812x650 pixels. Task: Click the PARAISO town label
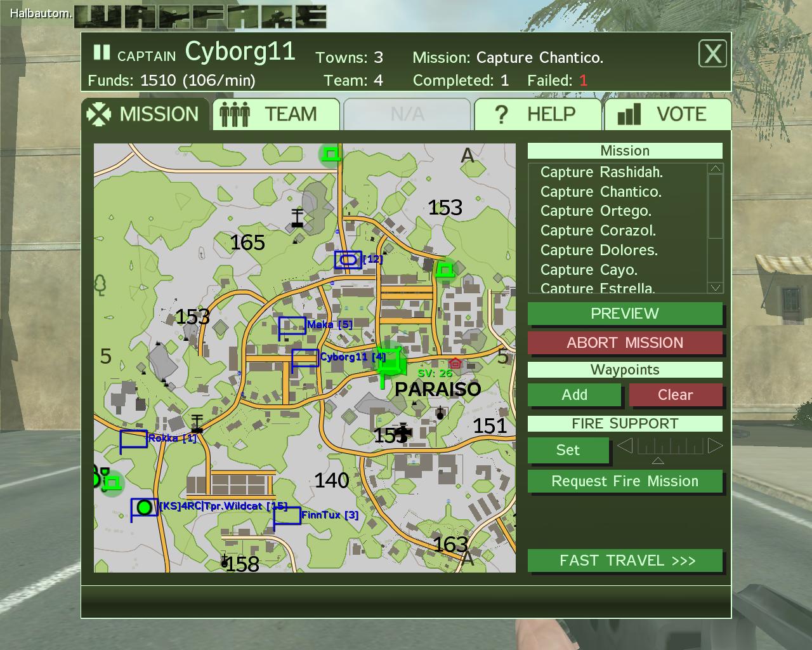click(438, 389)
